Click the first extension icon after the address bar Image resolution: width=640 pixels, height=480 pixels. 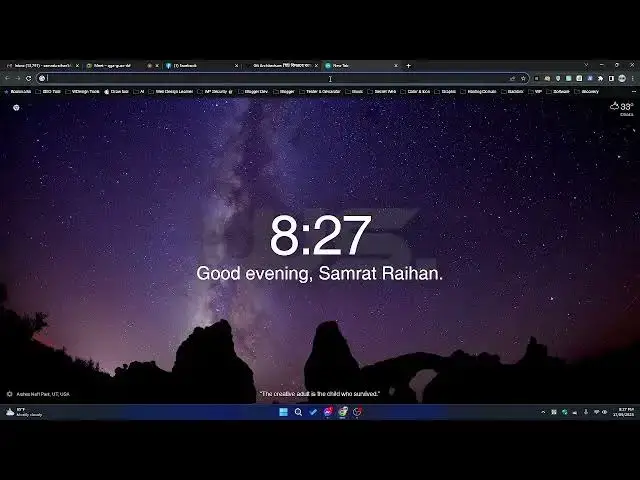536,78
